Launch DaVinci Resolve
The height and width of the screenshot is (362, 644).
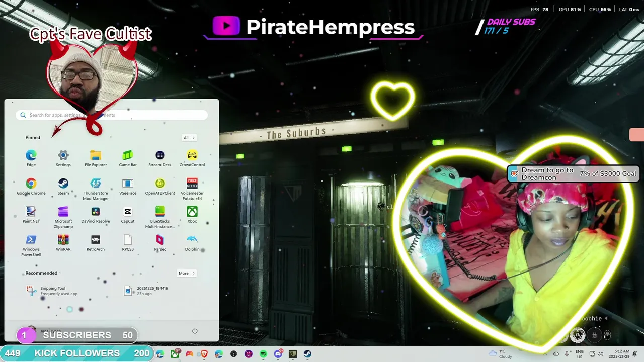click(x=96, y=215)
